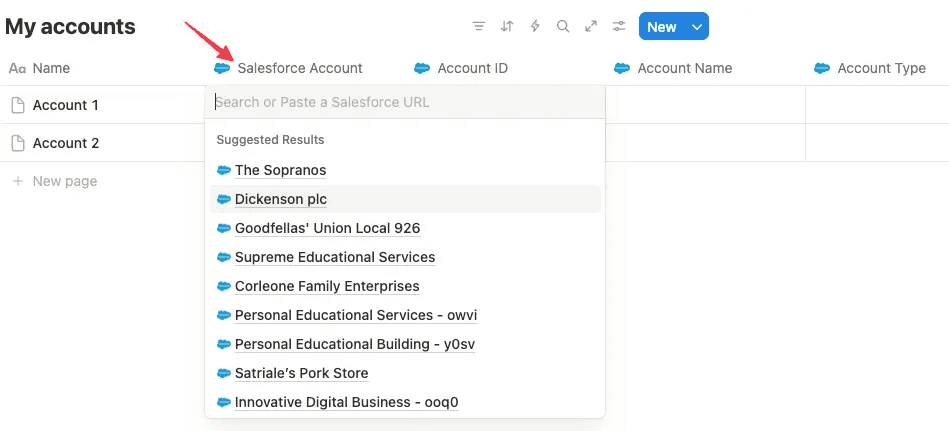This screenshot has height=431, width=949.
Task: Pick Personal Educational Services - owvi
Action: [405, 315]
